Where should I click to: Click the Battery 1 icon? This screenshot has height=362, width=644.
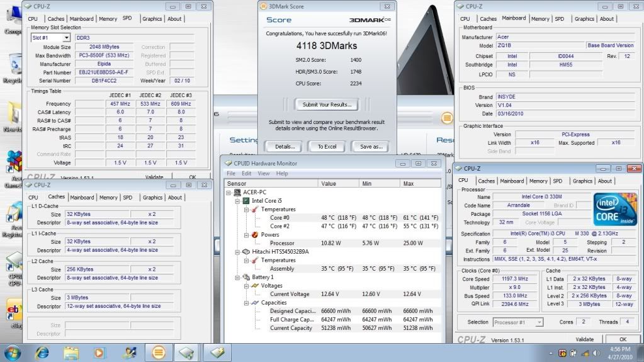246,277
